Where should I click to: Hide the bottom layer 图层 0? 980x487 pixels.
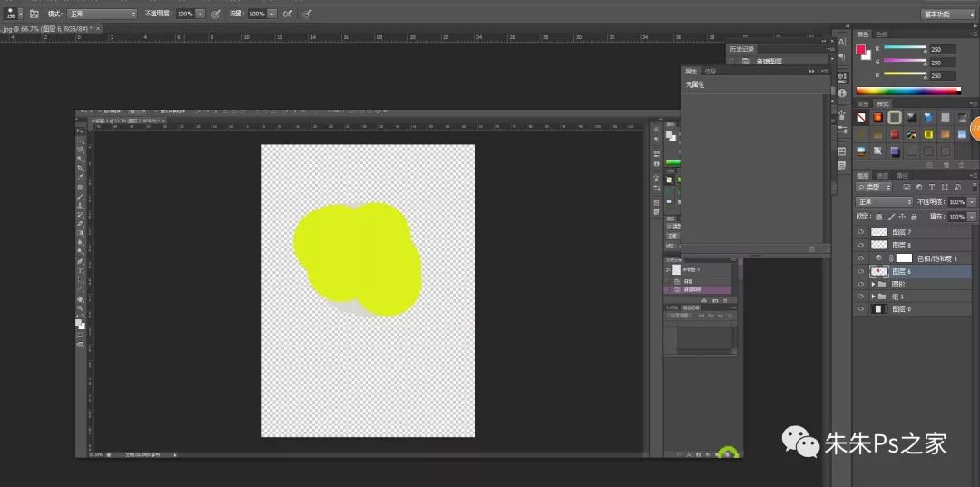click(x=862, y=309)
